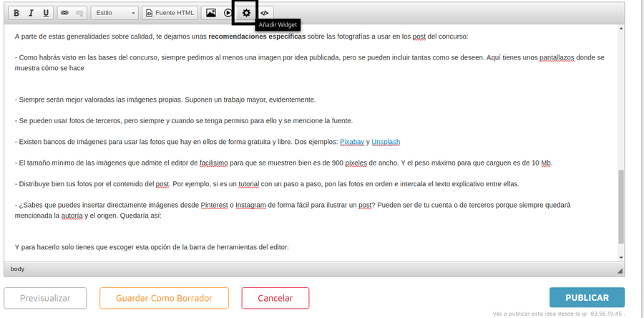644x318 pixels.
Task: Click the remove link icon
Action: [79, 13]
